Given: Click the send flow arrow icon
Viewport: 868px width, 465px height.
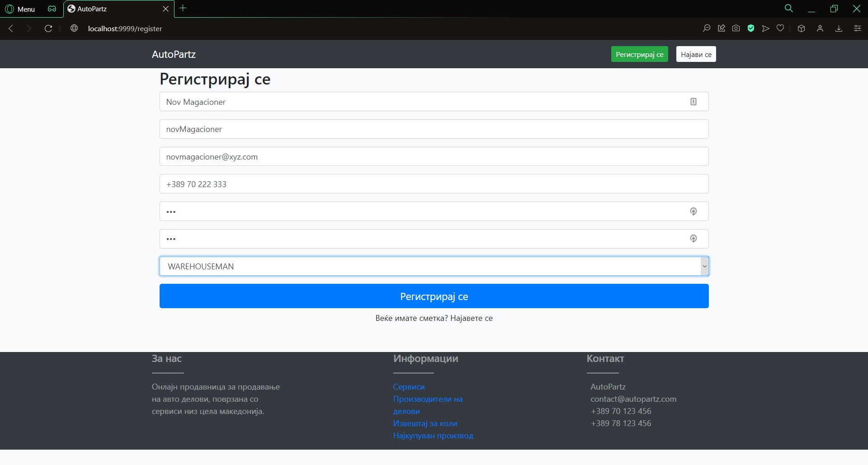Looking at the screenshot, I should pos(765,28).
